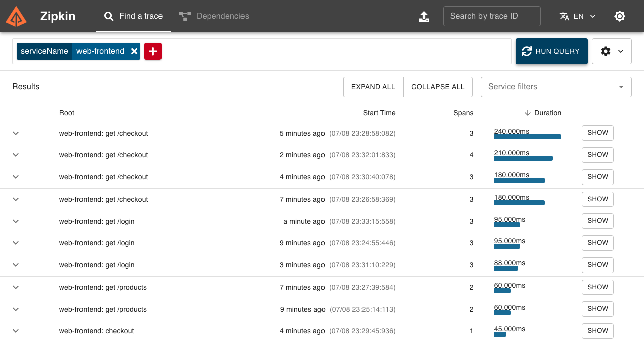The width and height of the screenshot is (644, 362).
Task: Click the 45.000ms duration bar
Action: pos(500,334)
